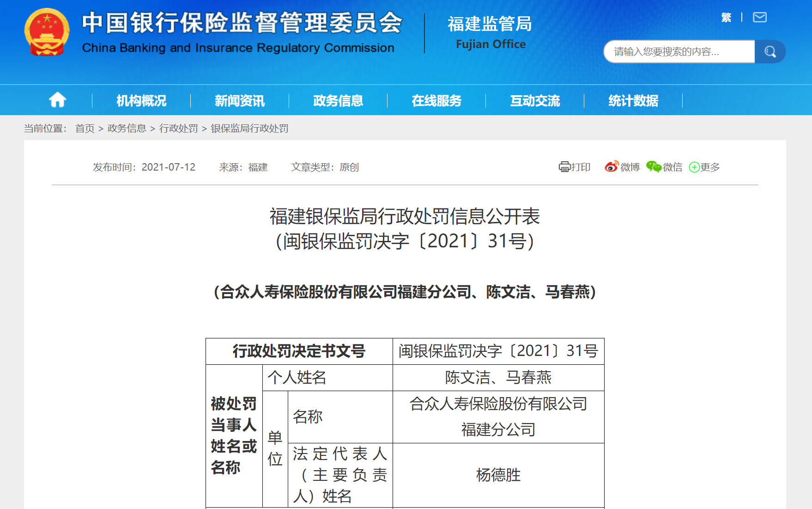This screenshot has height=509, width=812.
Task: Share via WeChat icon
Action: coord(654,167)
